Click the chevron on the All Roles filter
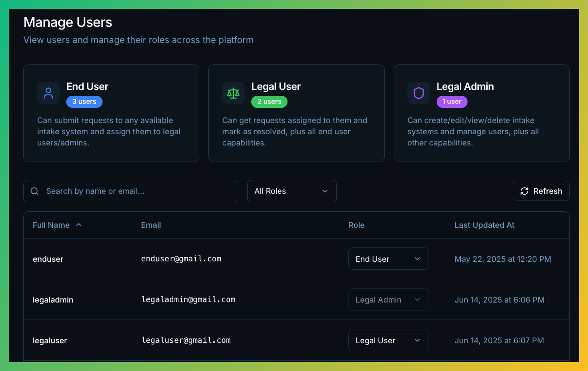Viewport: 588px width, 371px height. tap(325, 191)
